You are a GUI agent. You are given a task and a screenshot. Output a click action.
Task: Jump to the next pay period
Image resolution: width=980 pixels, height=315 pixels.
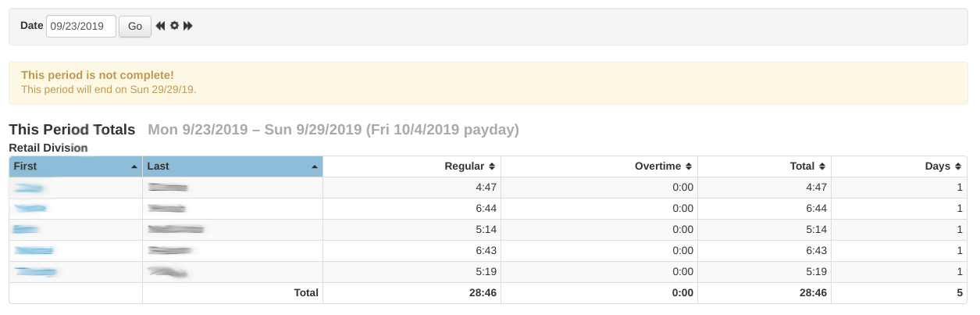tap(188, 26)
